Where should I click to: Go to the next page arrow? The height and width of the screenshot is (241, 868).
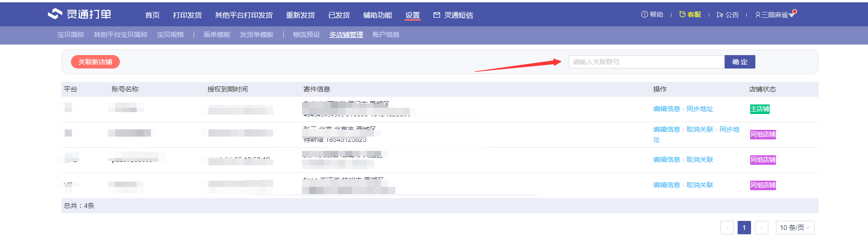tap(761, 228)
